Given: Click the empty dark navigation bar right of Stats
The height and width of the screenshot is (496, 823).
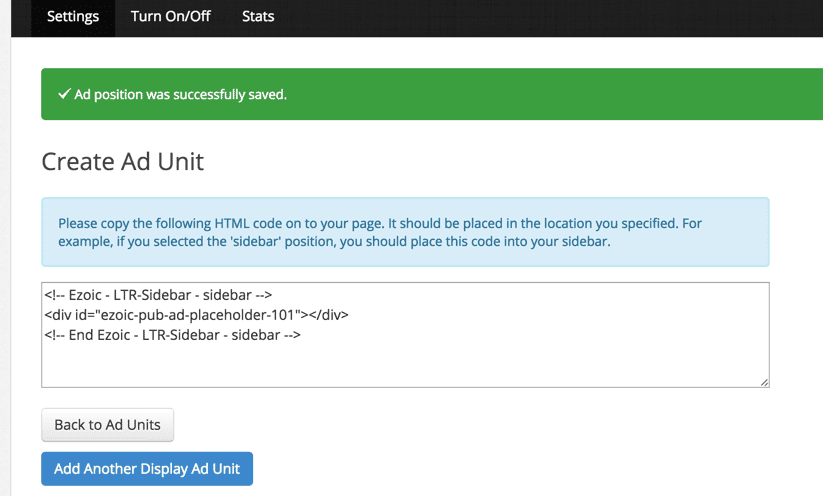Looking at the screenshot, I should 550,17.
